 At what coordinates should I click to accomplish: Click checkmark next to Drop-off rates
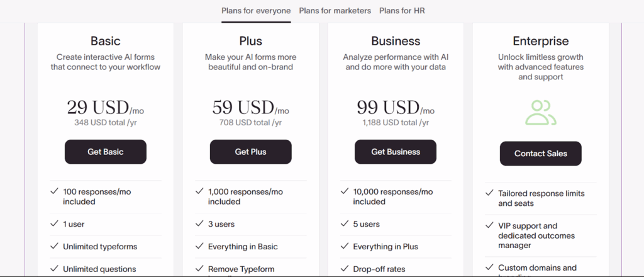(344, 269)
